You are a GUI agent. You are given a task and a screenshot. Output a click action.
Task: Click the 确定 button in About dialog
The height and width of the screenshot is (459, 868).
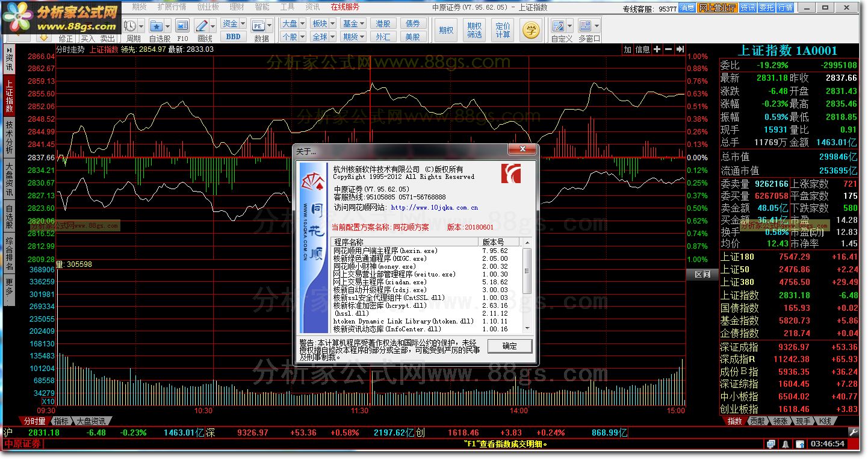click(x=510, y=346)
